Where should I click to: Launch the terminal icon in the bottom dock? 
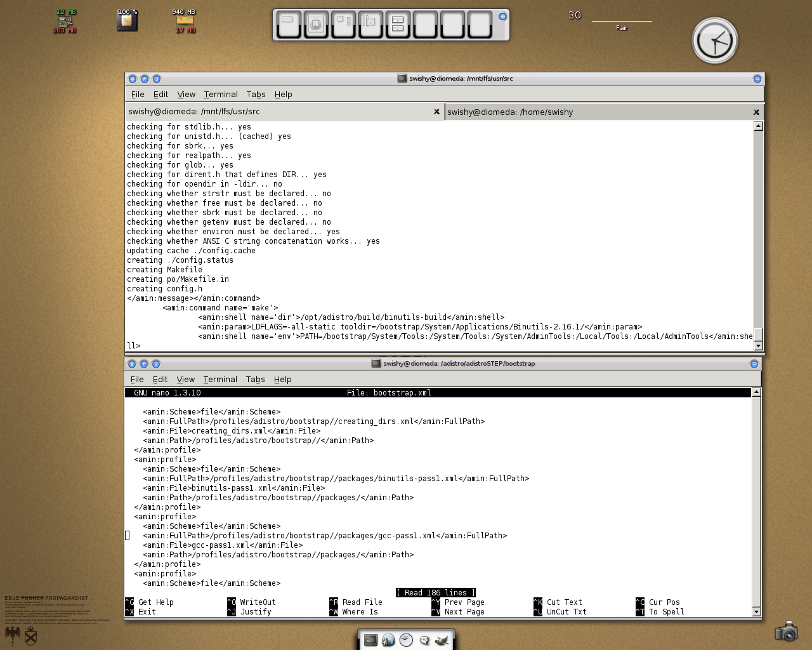coord(370,640)
